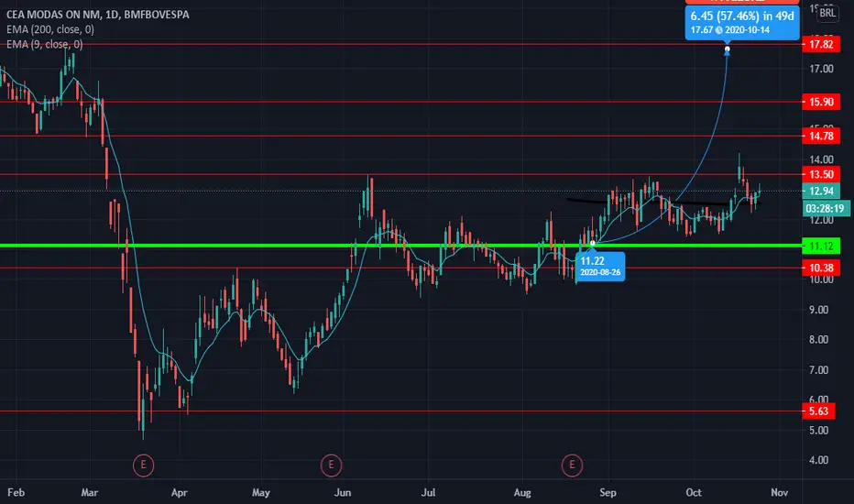Screen dimensions: 854x504
Task: Click the March earnings E marker
Action: click(143, 466)
